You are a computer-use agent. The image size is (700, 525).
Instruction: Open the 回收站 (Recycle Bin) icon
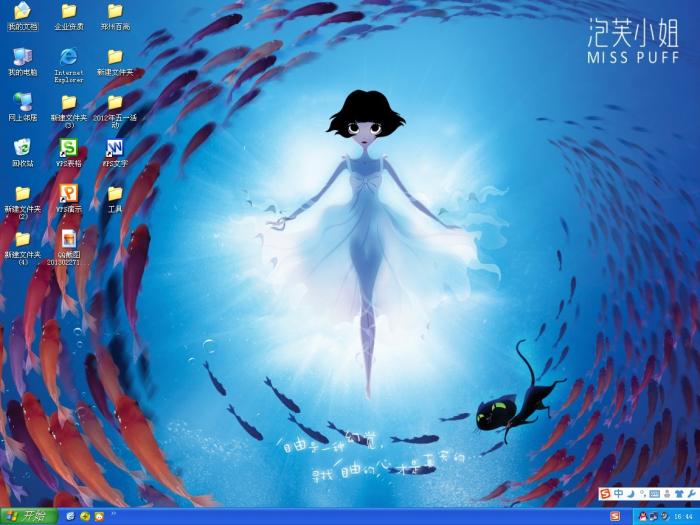(22, 153)
